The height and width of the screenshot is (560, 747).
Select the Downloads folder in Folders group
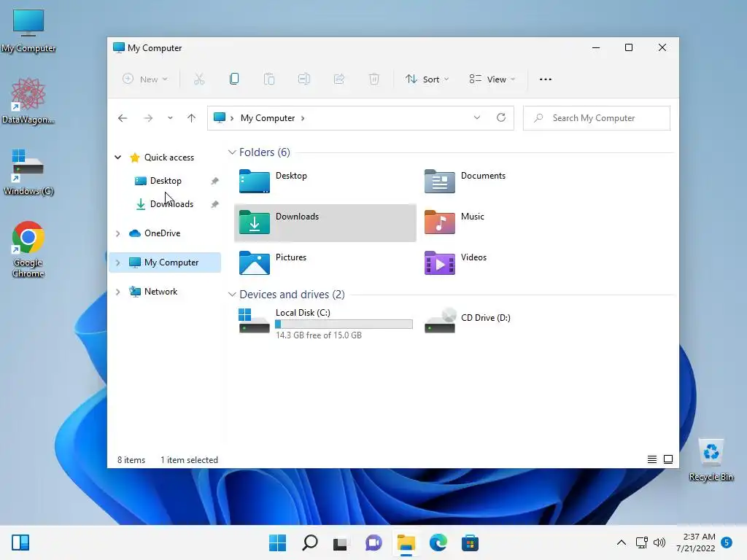pyautogui.click(x=325, y=222)
